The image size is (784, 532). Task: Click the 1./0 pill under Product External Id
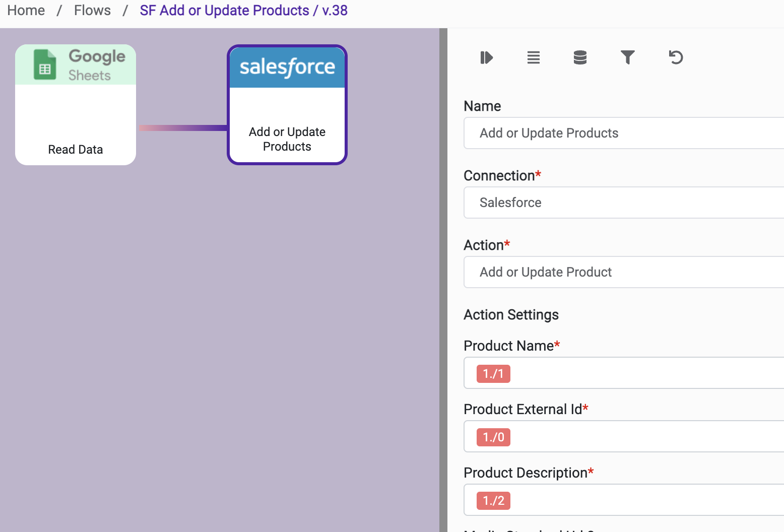(493, 437)
